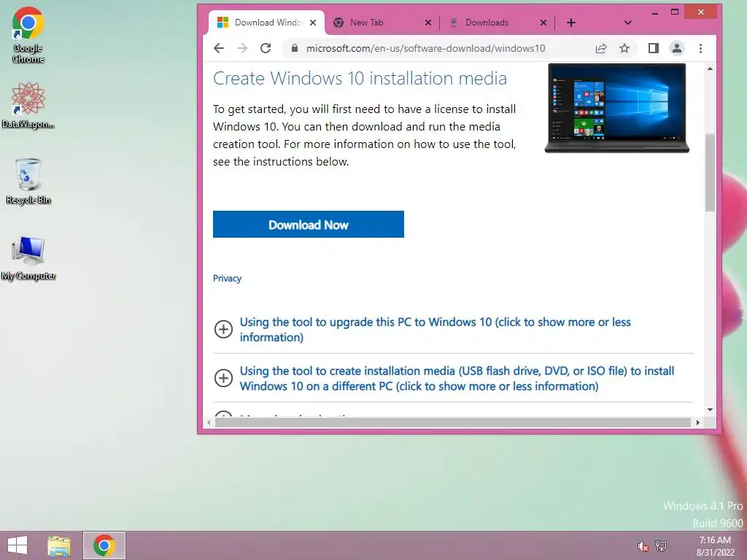Reload the Microsoft download page
This screenshot has height=560, width=747.
coord(266,48)
